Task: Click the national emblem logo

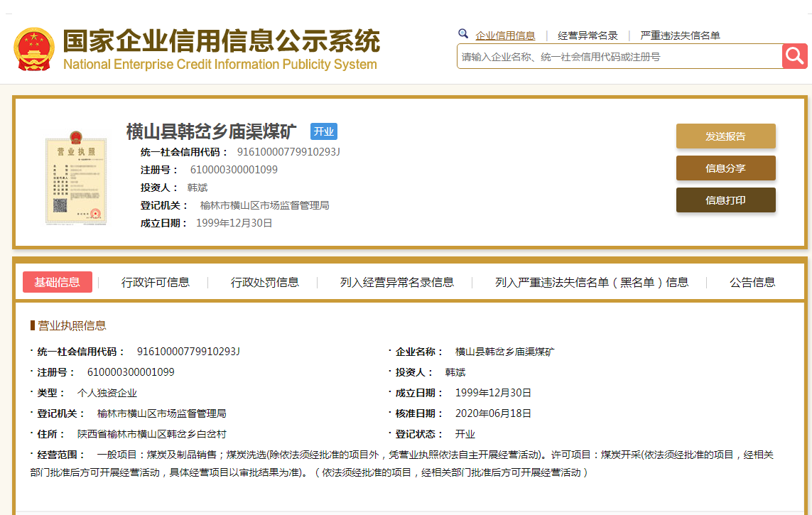Action: click(33, 48)
